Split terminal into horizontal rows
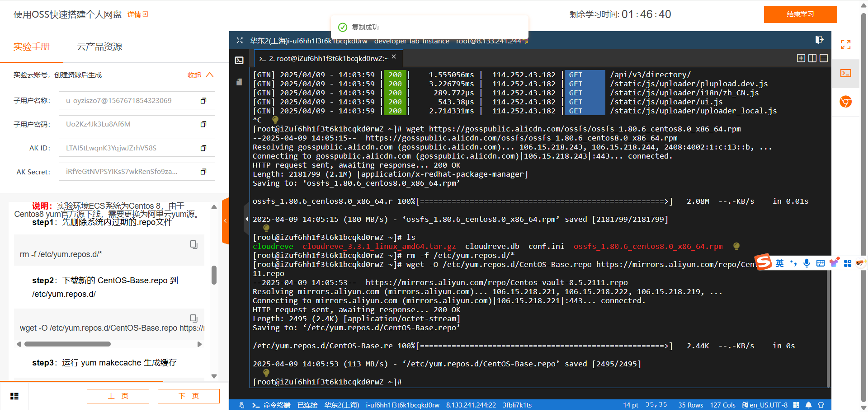 point(824,58)
